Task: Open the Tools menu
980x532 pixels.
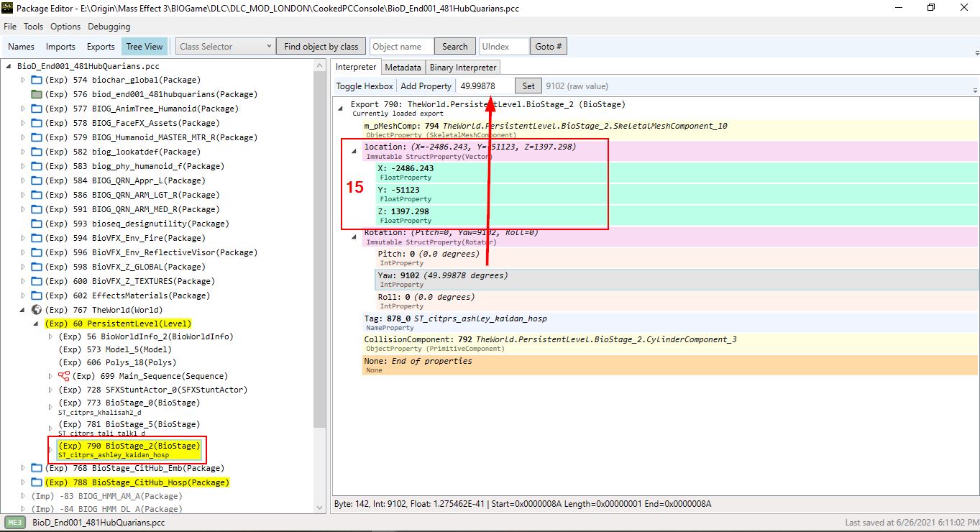Action: tap(33, 27)
